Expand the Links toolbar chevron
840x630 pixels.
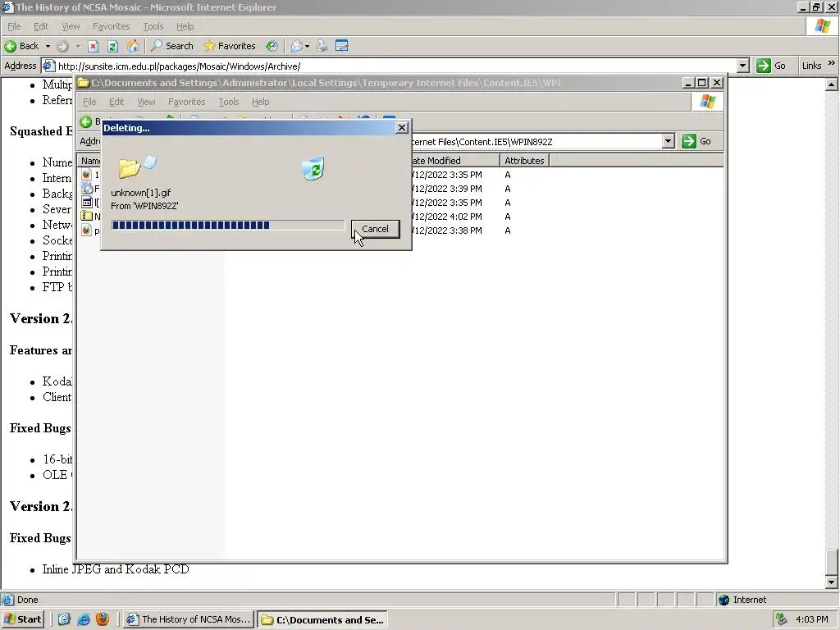pos(832,63)
